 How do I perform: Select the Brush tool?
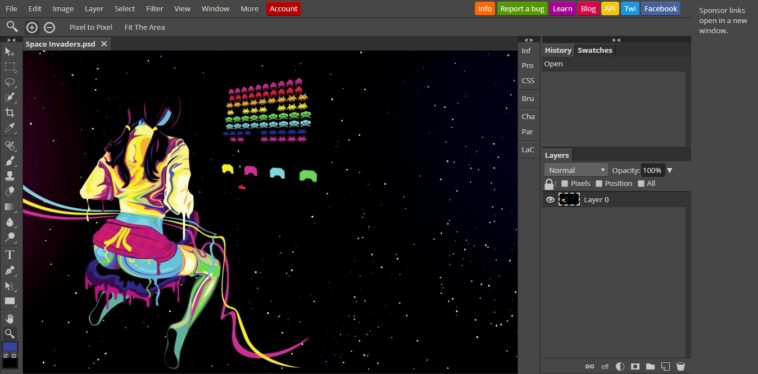tap(10, 161)
